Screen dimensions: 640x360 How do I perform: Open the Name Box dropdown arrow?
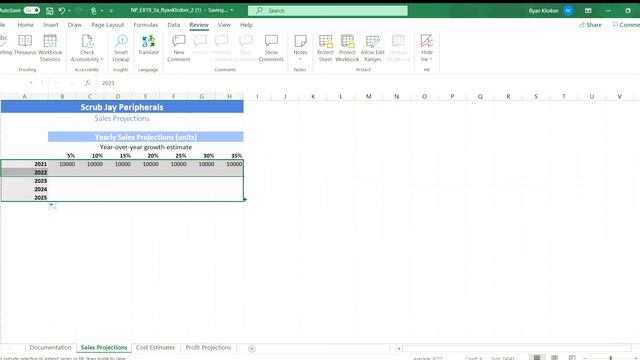click(31, 83)
